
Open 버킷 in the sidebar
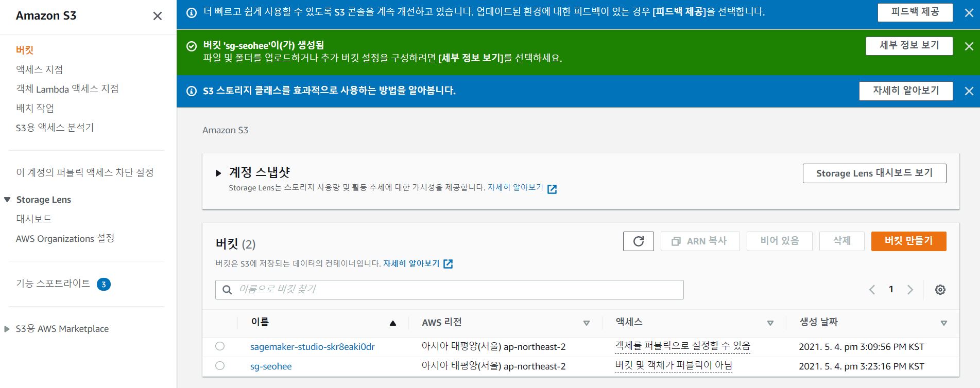(x=25, y=50)
